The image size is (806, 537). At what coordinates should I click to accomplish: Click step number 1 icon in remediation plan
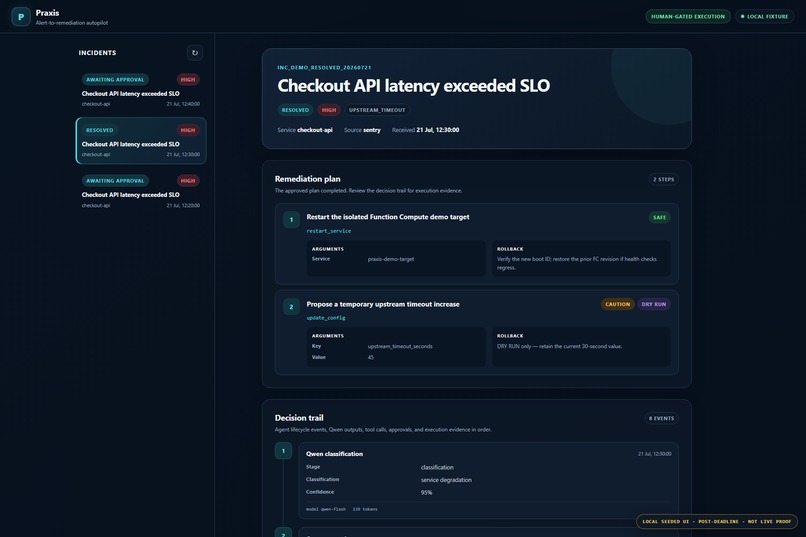point(291,220)
